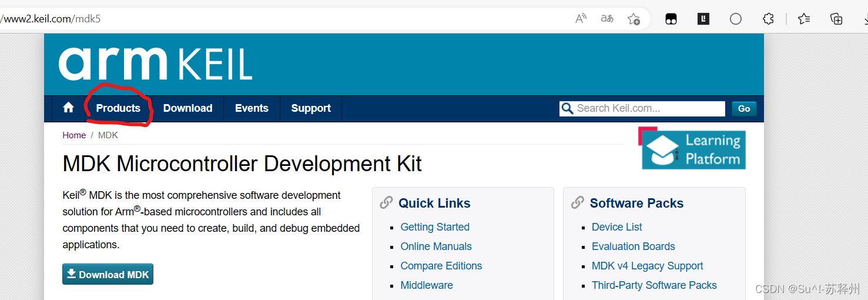
Task: Open the browser Extensions puzzle icon
Action: coord(768,19)
